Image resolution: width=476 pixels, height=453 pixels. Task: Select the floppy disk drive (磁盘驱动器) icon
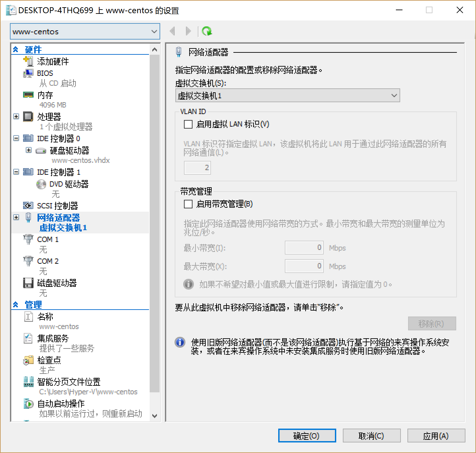pos(28,283)
